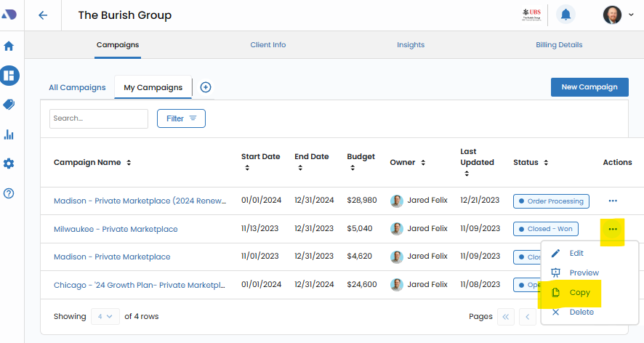Expand the user profile avatar menu
644x343 pixels.
coord(617,15)
